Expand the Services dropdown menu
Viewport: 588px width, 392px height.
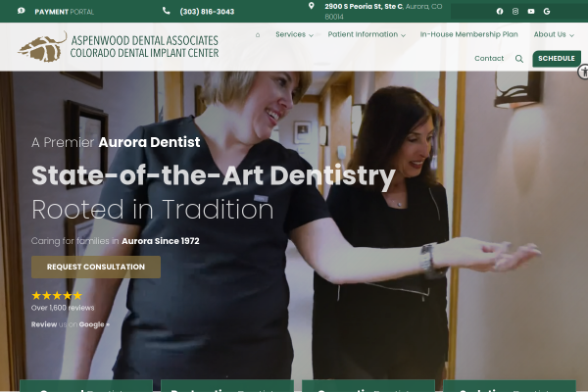[x=294, y=34]
